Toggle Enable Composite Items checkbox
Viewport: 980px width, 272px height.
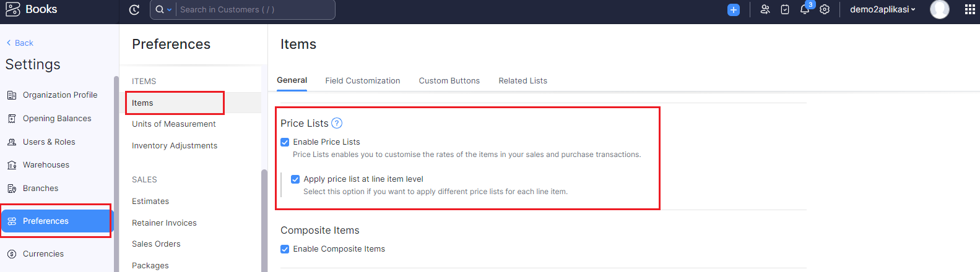285,249
